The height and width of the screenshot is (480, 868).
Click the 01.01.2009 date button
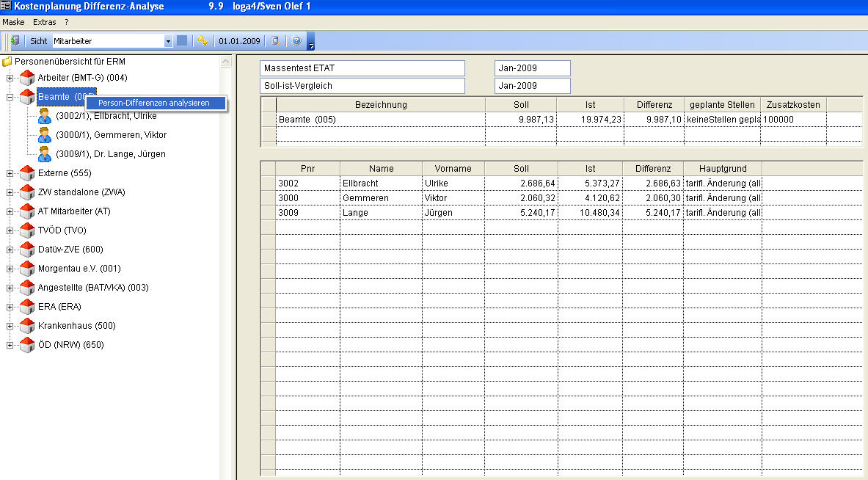pyautogui.click(x=240, y=41)
